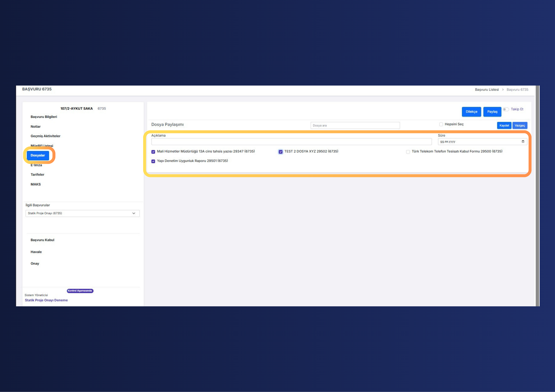This screenshot has height=392, width=555.
Task: Uncheck Yapı Denetim Uygunluk Raporu 29501
Action: click(x=153, y=161)
